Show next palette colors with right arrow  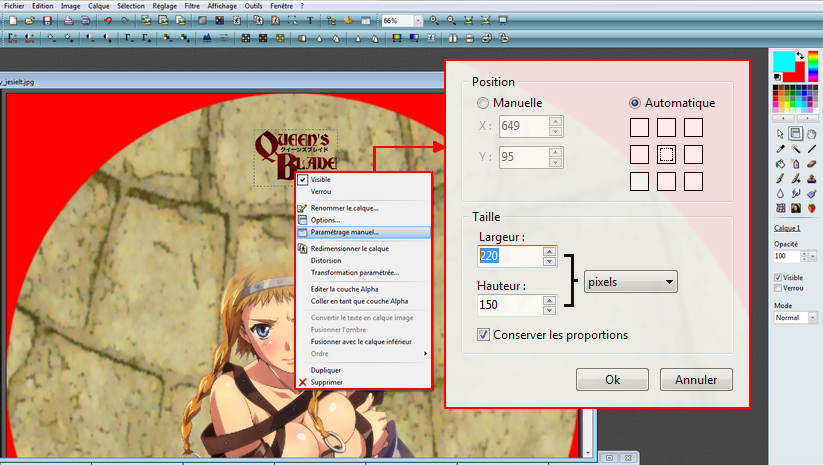point(807,119)
